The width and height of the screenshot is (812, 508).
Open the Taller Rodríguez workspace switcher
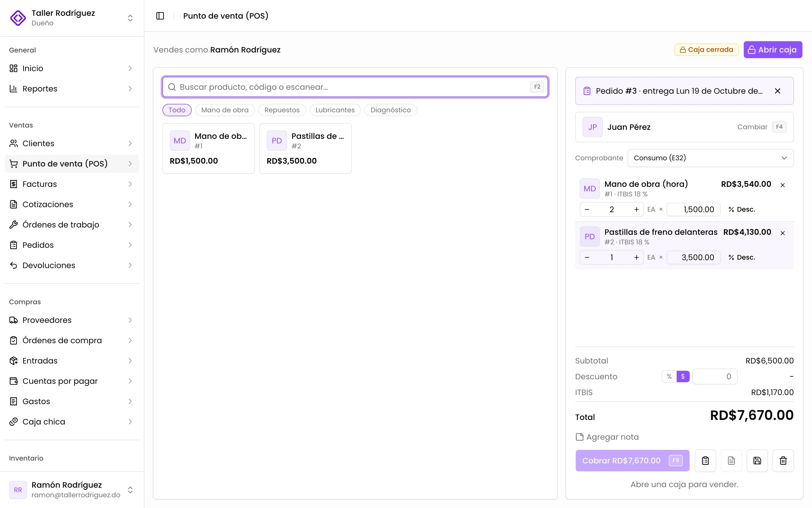coord(72,18)
